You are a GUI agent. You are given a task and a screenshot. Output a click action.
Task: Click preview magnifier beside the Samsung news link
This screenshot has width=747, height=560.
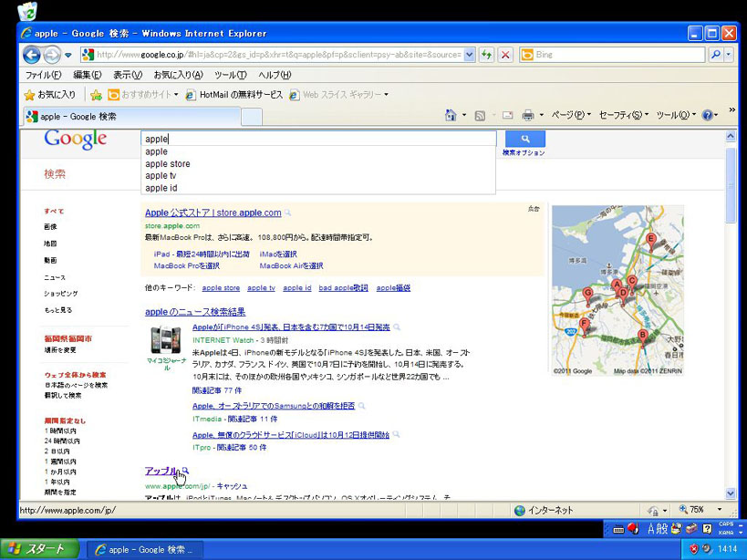[361, 406]
